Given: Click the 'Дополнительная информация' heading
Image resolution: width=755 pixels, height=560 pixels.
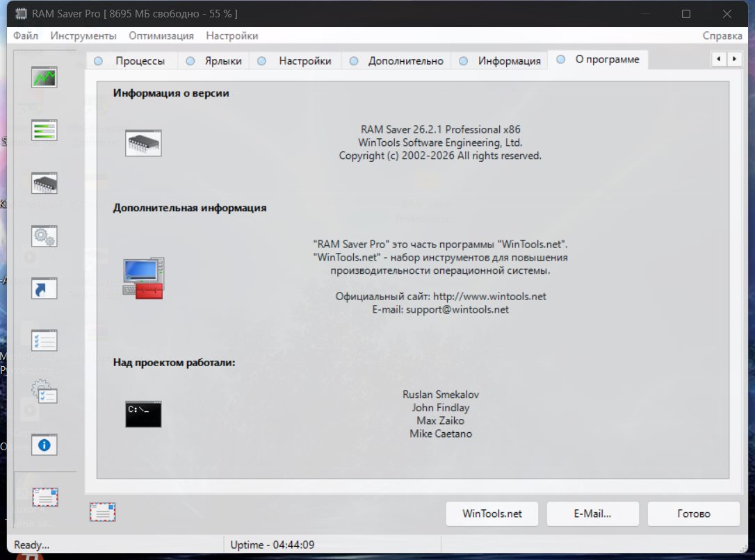Looking at the screenshot, I should [x=190, y=208].
